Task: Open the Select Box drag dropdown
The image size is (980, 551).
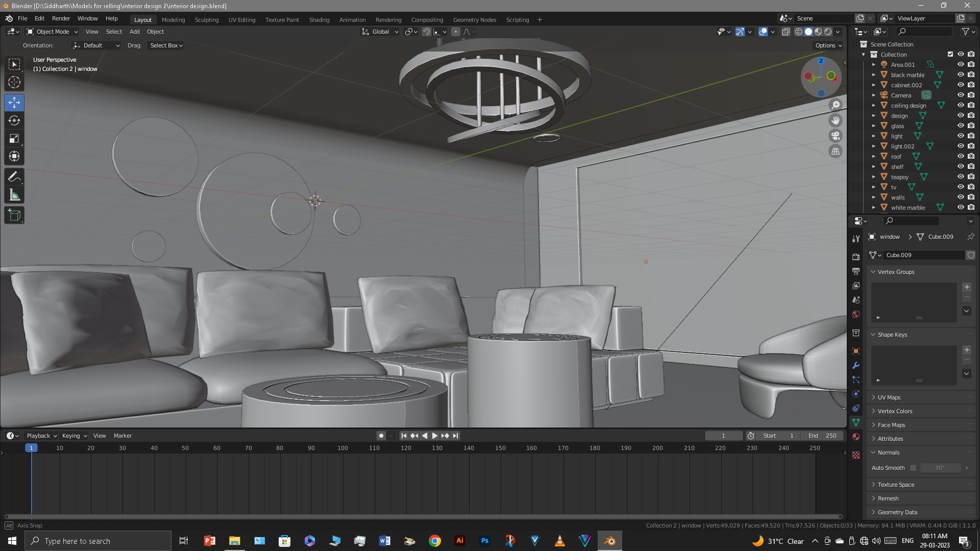Action: coord(166,45)
